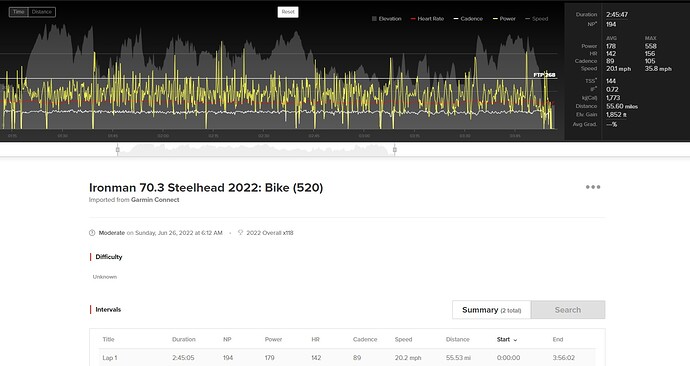Image resolution: width=690 pixels, height=366 pixels.
Task: Click the 2022 Overall x118 achievement
Action: 269,233
